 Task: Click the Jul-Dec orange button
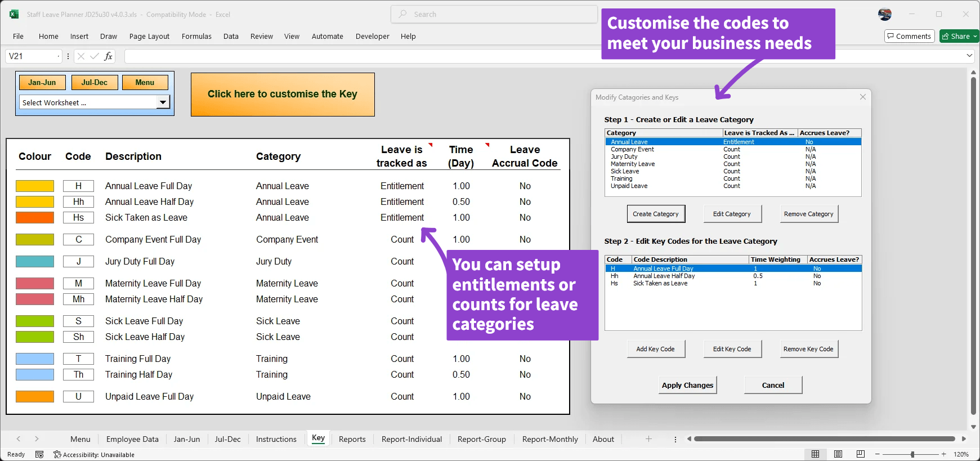pyautogui.click(x=94, y=82)
